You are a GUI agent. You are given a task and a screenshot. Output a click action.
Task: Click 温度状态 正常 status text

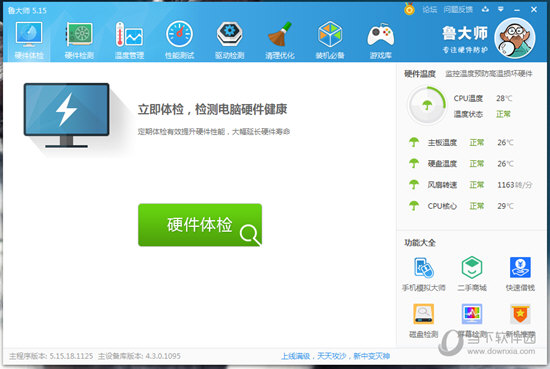(x=503, y=114)
